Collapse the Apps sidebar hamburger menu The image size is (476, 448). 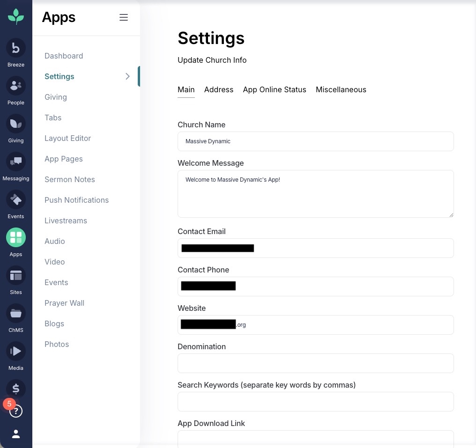(124, 17)
